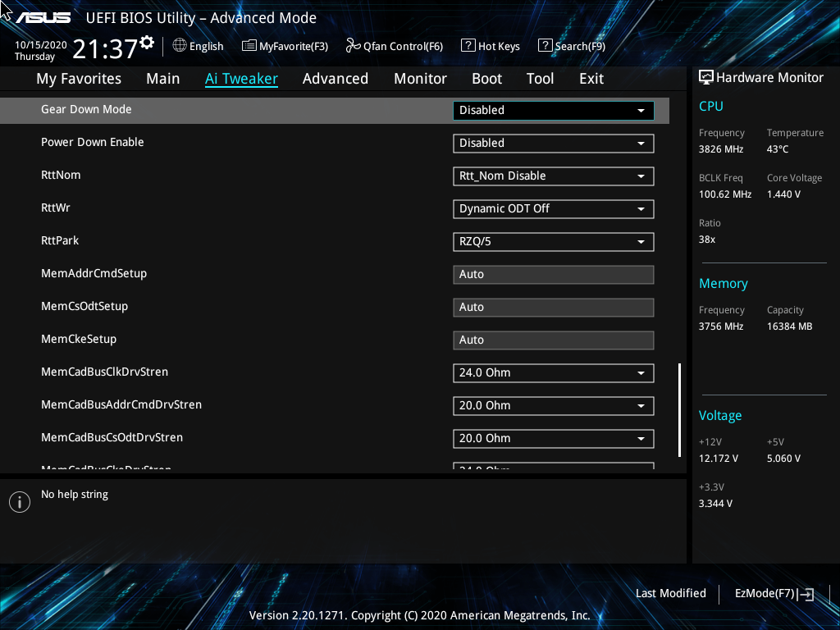Image resolution: width=840 pixels, height=630 pixels.
Task: Click the 21:37 clock time
Action: (x=105, y=48)
